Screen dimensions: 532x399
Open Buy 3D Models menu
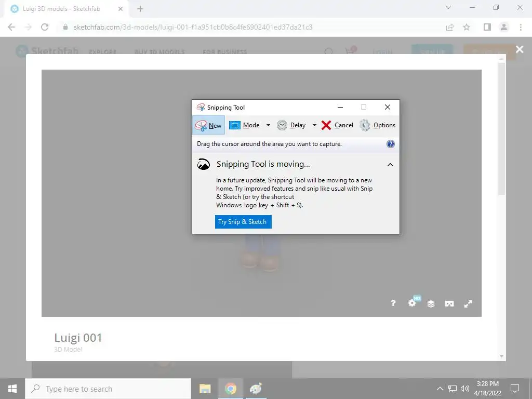coord(159,52)
